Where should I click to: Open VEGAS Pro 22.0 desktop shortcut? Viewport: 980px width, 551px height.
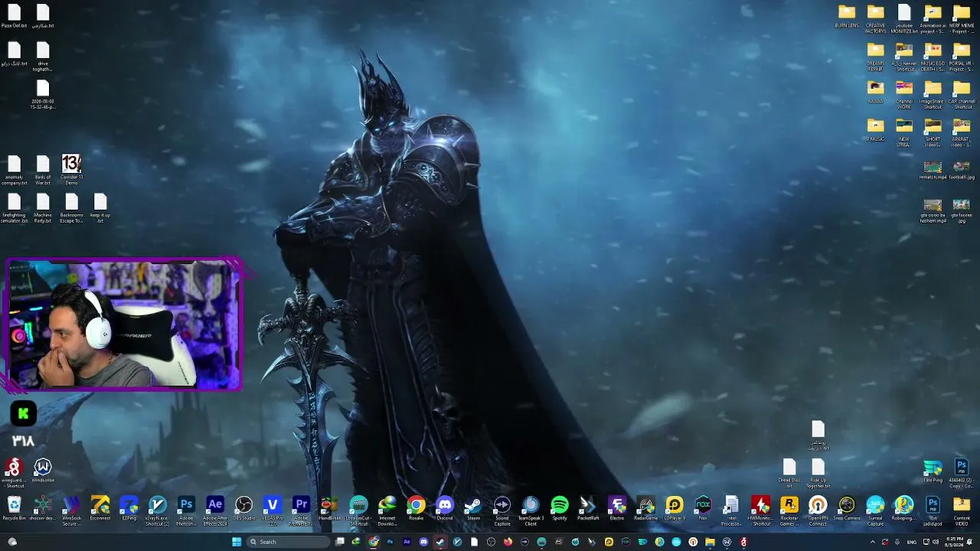click(273, 510)
